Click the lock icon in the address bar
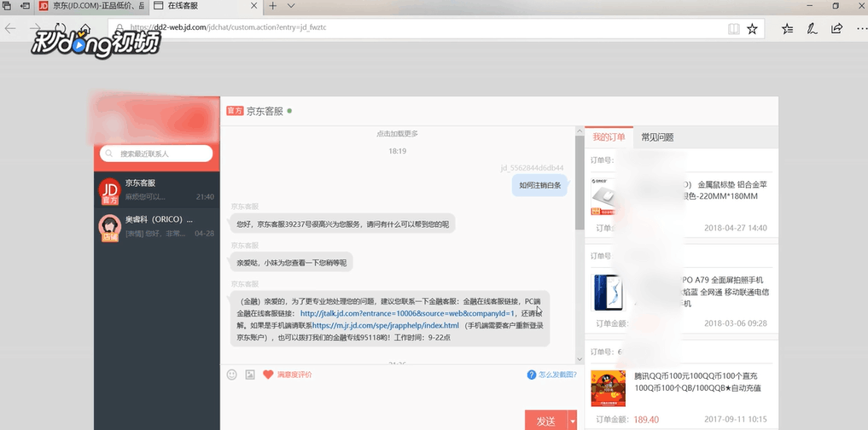This screenshot has width=868, height=430. point(119,27)
